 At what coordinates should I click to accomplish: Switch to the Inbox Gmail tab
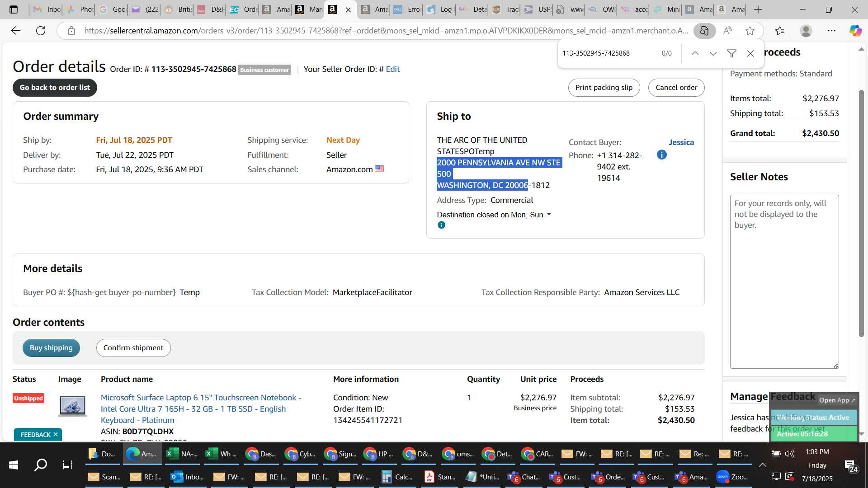[x=47, y=9]
